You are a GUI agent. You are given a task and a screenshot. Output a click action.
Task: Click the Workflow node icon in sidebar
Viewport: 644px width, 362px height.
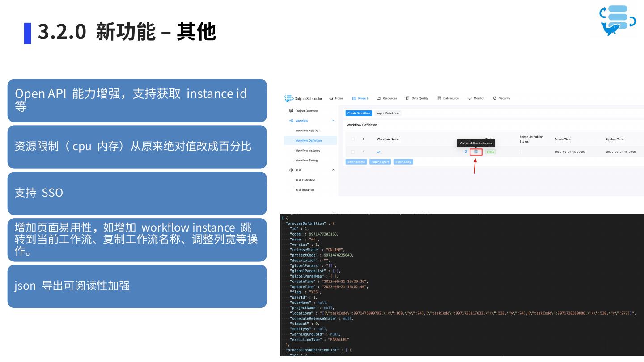click(x=291, y=121)
